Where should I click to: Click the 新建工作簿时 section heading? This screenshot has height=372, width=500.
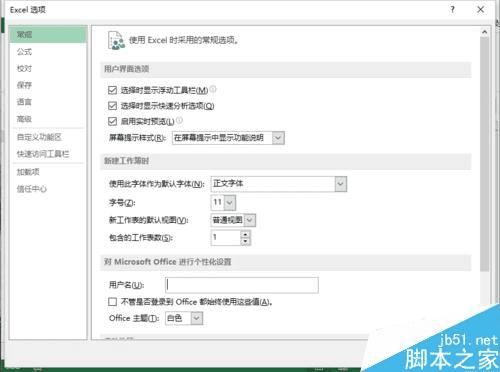click(x=127, y=161)
